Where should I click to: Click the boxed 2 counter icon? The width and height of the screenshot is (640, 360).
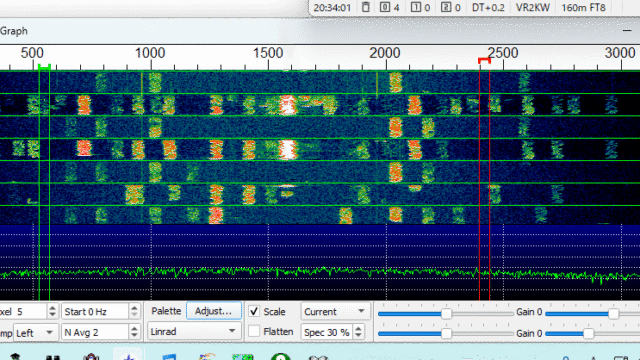coord(446,7)
